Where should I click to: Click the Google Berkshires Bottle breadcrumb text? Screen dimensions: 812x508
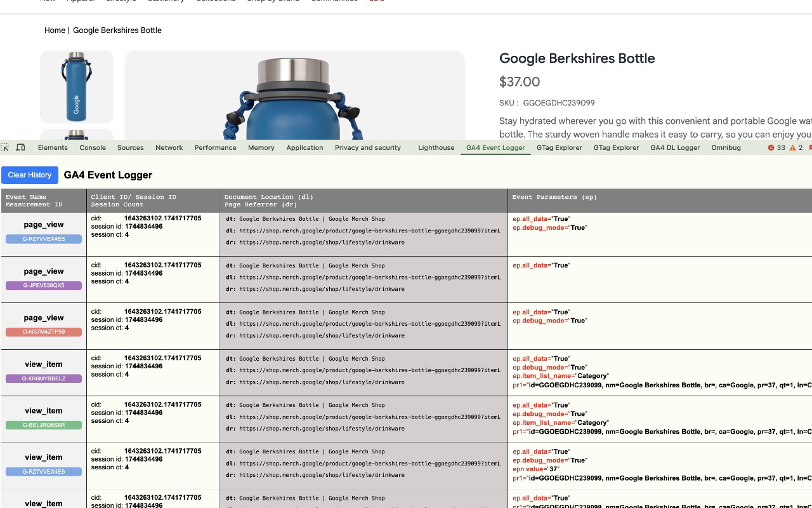117,30
